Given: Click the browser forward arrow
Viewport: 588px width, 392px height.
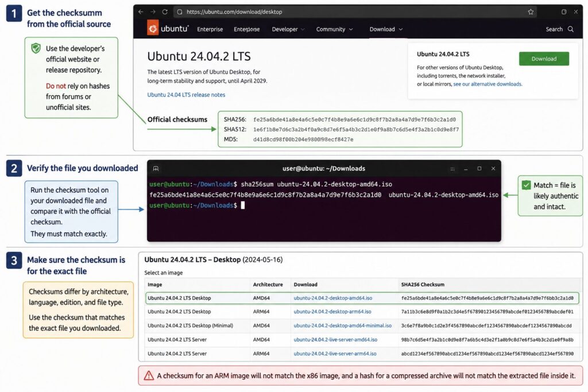Looking at the screenshot, I should pos(153,11).
